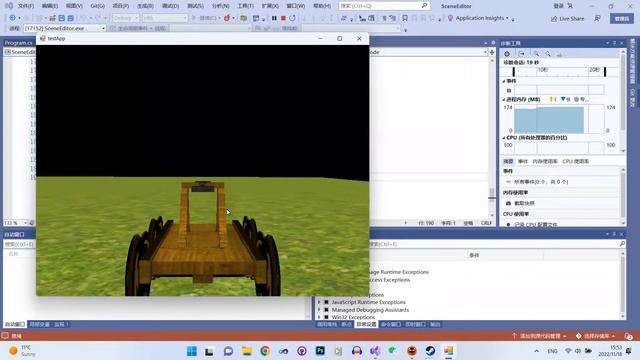Image resolution: width=640 pixels, height=360 pixels.
Task: Click search magnifier in exception settings panel
Action: point(622,244)
